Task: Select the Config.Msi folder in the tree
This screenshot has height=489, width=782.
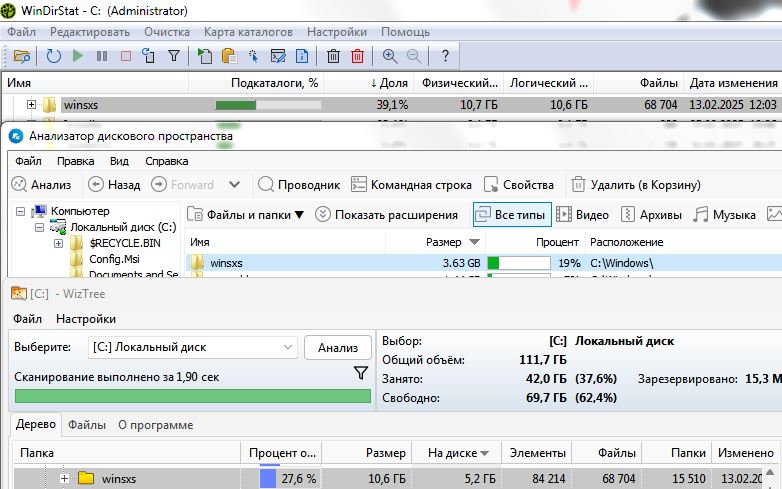Action: coord(114,259)
